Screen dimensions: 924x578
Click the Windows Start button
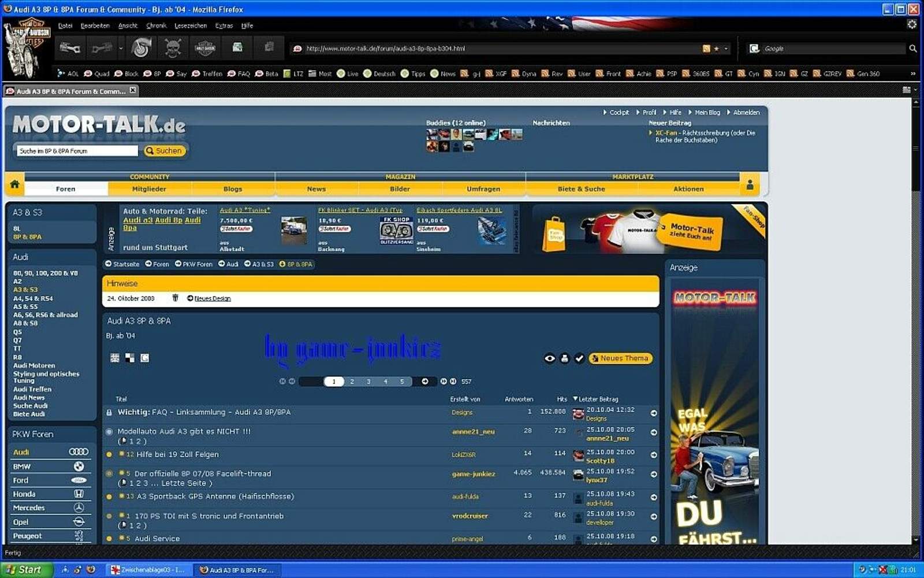pyautogui.click(x=26, y=569)
